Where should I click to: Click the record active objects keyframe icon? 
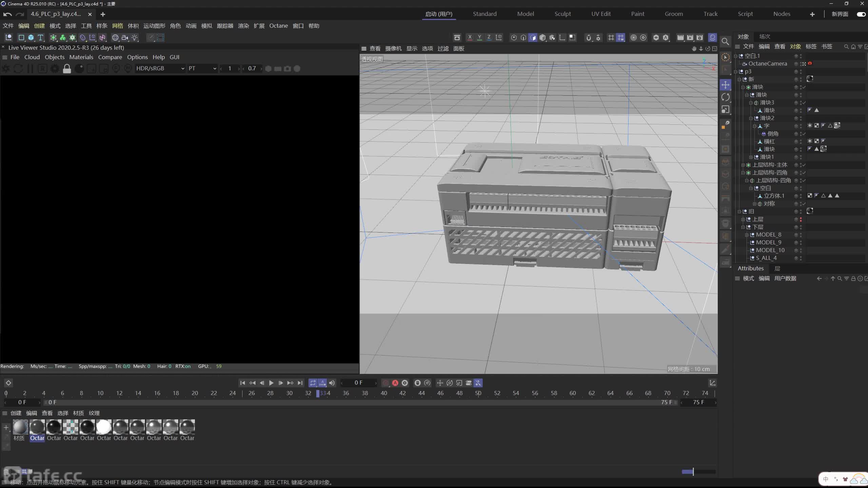click(386, 383)
